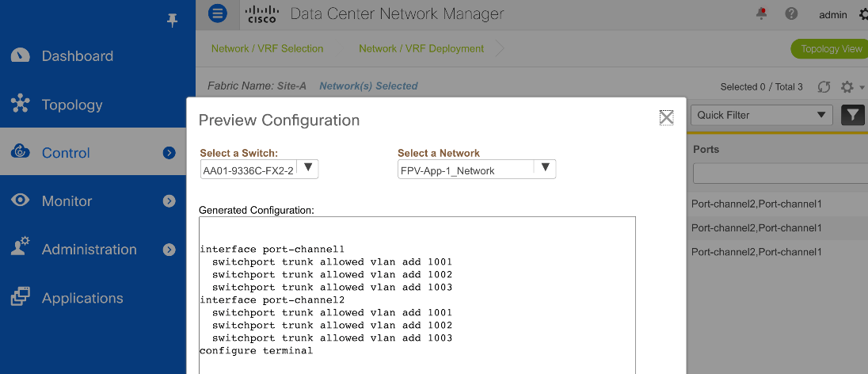Expand the Administration submenu arrow
The height and width of the screenshot is (374, 868).
point(169,250)
